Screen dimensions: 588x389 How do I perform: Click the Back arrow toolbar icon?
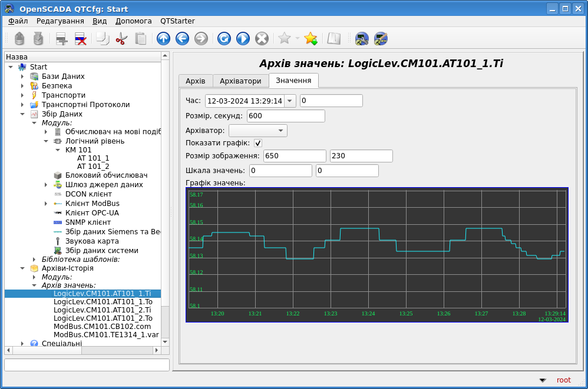[x=182, y=39]
